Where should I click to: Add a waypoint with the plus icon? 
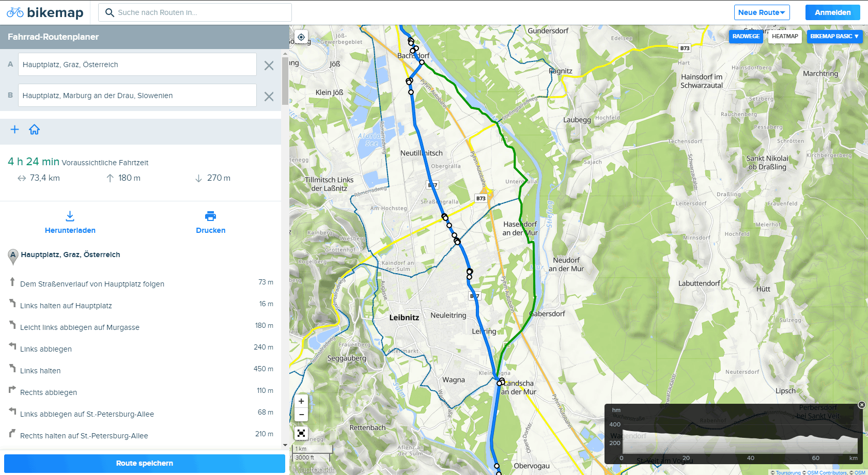pyautogui.click(x=15, y=130)
